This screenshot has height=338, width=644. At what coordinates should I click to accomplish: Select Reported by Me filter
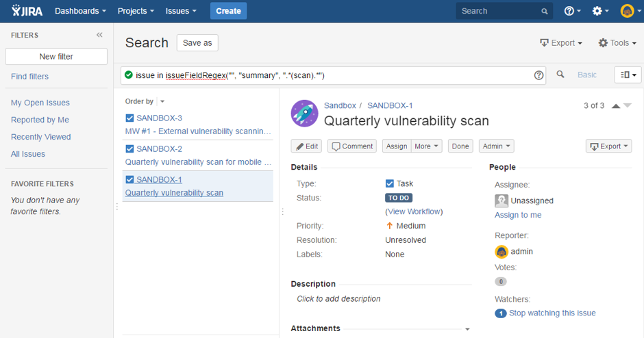coord(40,120)
